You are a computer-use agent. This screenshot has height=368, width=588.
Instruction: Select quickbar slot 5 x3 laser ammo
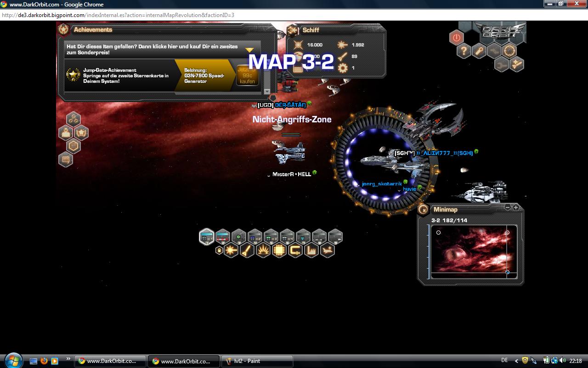[271, 236]
